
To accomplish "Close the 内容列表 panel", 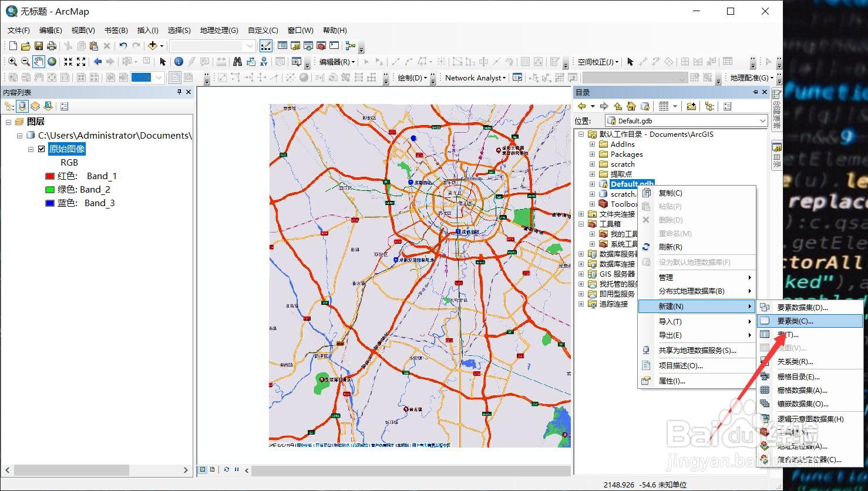I will click(x=189, y=92).
